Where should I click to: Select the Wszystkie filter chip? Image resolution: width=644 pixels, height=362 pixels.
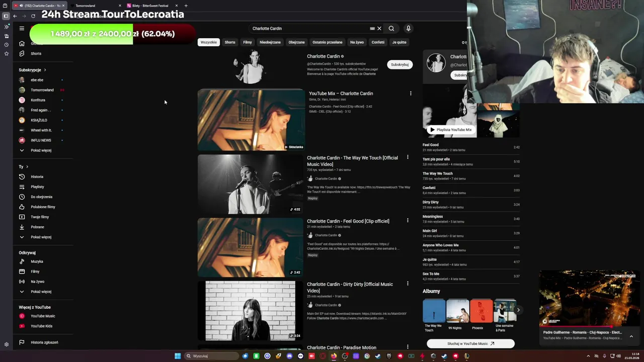coord(209,42)
